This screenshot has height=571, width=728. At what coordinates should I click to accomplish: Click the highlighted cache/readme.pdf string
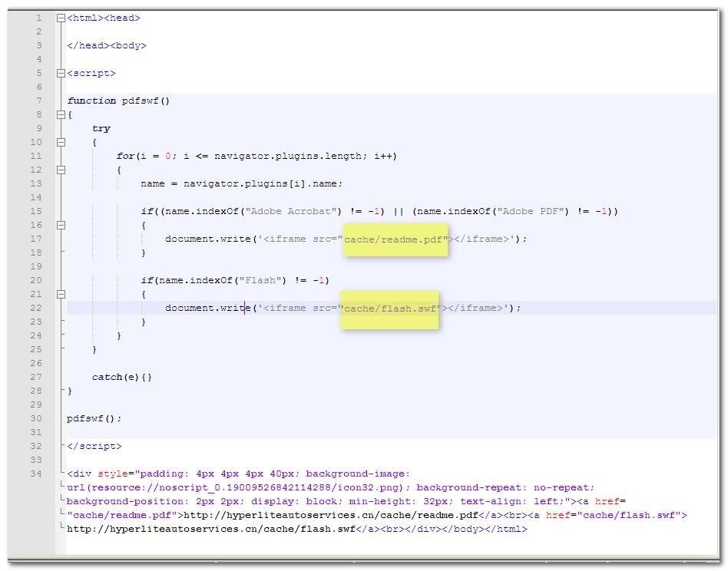[x=395, y=239]
